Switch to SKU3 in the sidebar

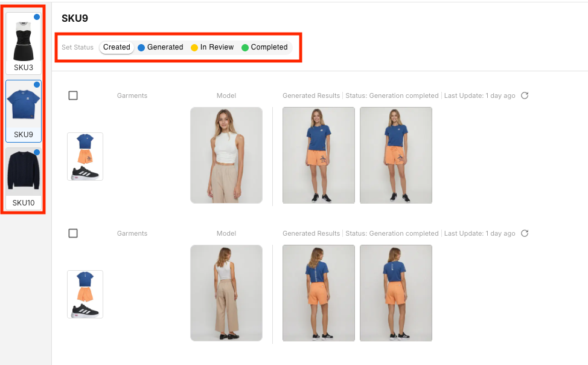(23, 39)
